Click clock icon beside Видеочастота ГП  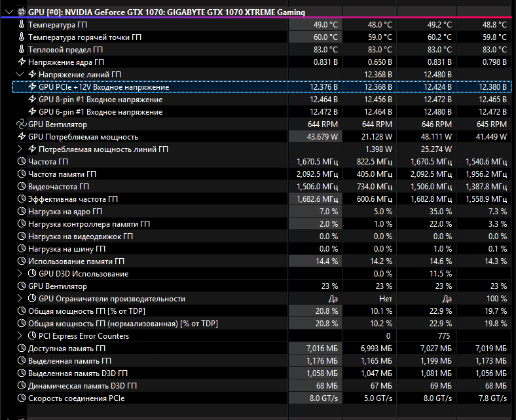(x=22, y=187)
